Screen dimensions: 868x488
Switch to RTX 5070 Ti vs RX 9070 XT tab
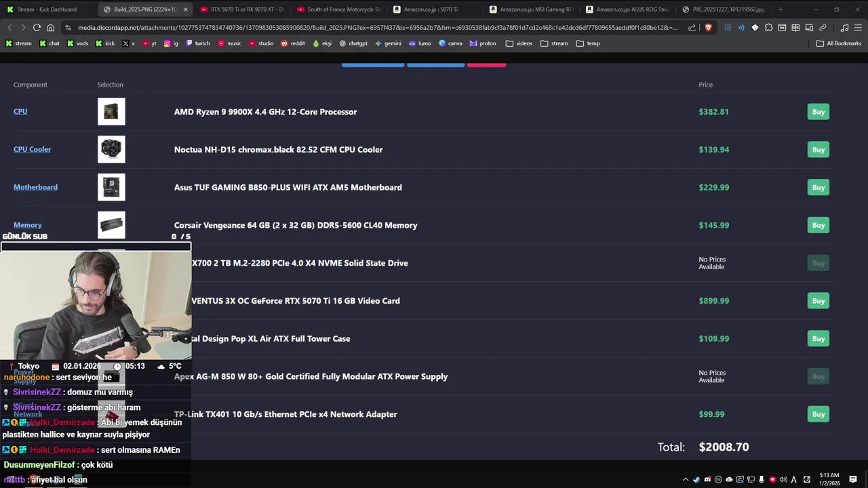(x=243, y=9)
